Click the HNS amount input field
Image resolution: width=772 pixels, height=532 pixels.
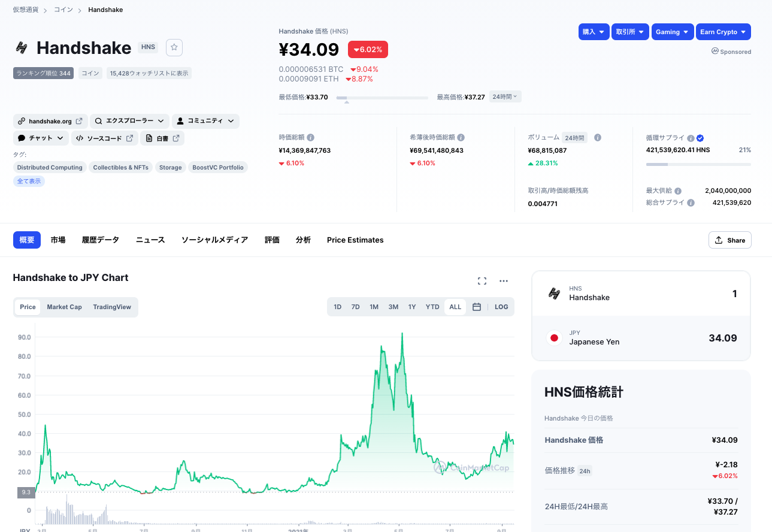[x=689, y=294]
